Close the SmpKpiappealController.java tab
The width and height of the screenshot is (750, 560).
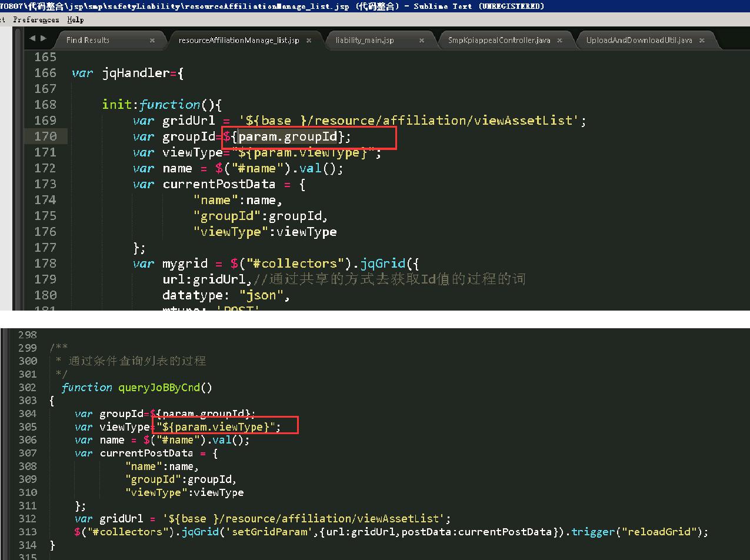click(559, 41)
